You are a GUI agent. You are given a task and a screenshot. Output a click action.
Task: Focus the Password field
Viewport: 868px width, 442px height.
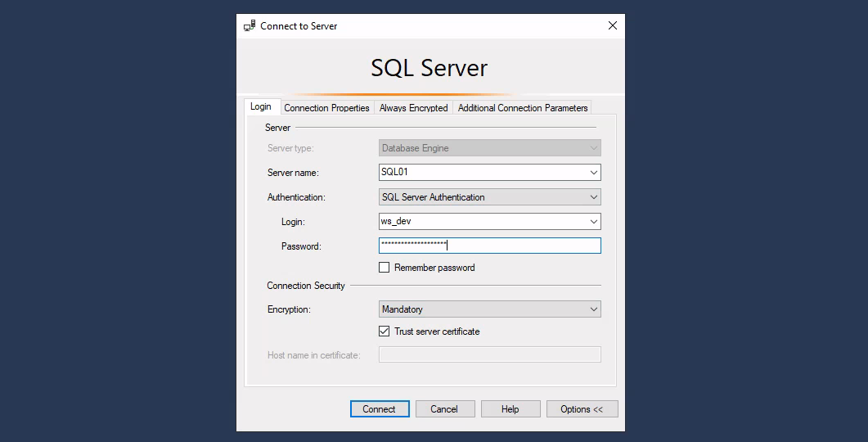tap(490, 246)
